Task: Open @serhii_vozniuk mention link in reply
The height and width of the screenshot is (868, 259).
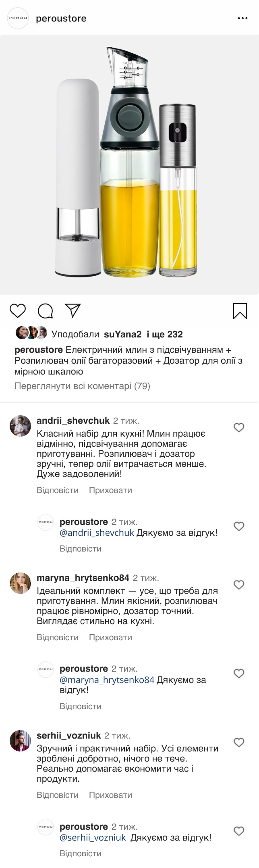Action: (93, 837)
